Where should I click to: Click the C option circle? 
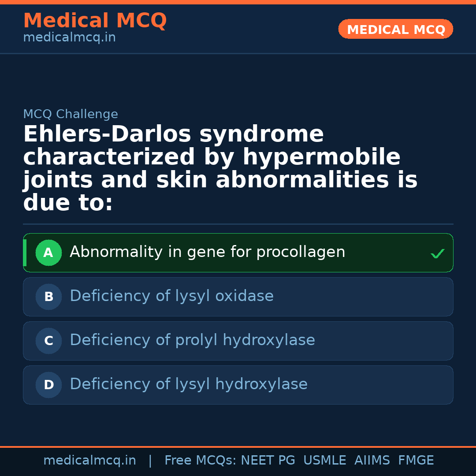[x=48, y=341]
